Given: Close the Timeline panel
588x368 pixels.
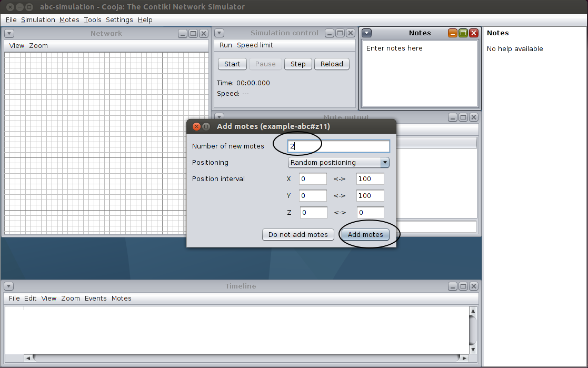Looking at the screenshot, I should (x=474, y=286).
